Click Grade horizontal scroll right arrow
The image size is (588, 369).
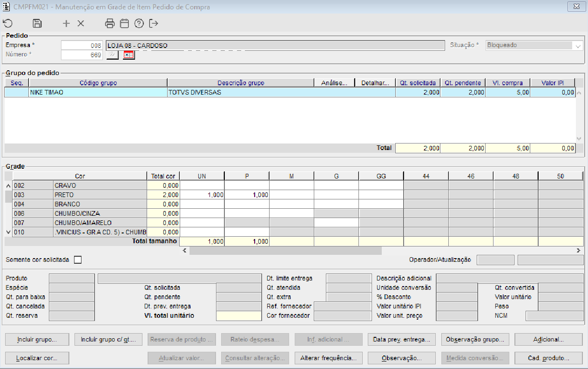coord(579,251)
